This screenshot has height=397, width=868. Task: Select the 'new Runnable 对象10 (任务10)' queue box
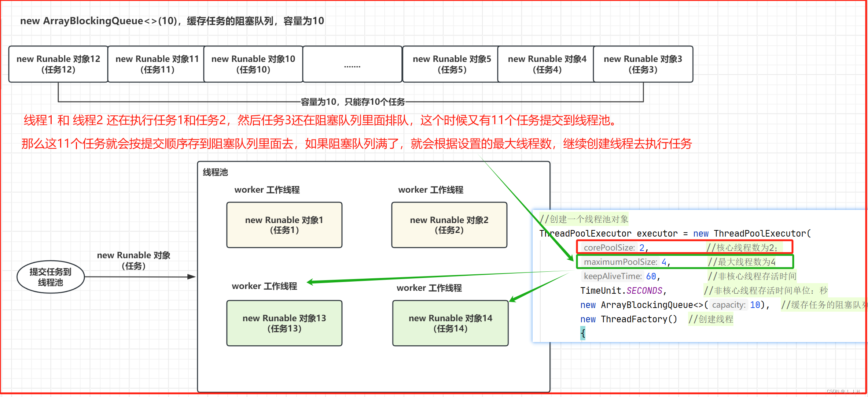[x=253, y=64]
